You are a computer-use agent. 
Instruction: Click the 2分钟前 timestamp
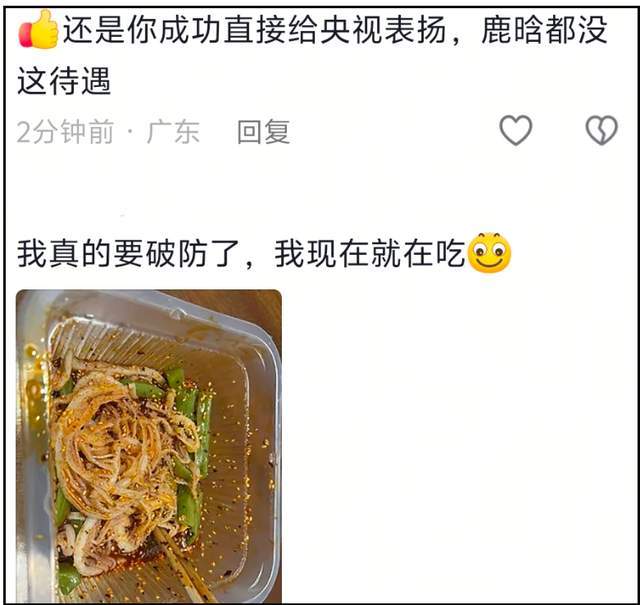(x=65, y=132)
